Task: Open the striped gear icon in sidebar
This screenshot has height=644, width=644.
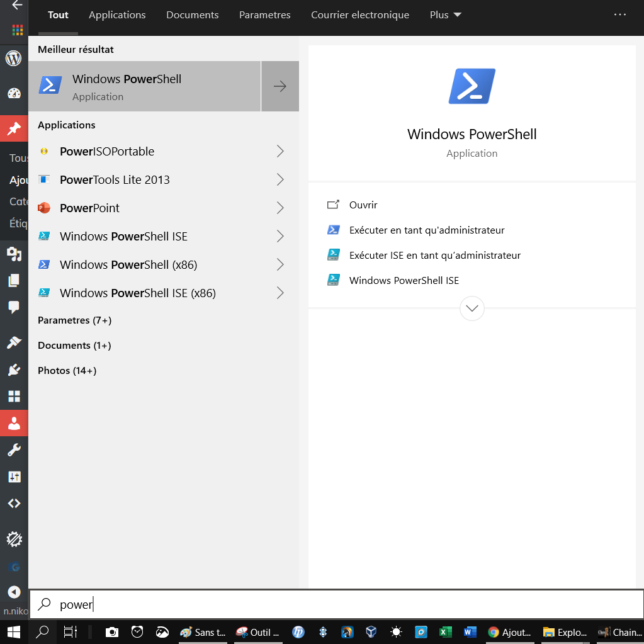Action: 14,539
